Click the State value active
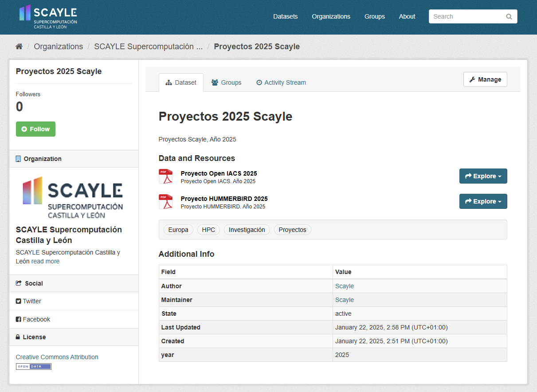Image resolution: width=537 pixels, height=392 pixels. (343, 314)
